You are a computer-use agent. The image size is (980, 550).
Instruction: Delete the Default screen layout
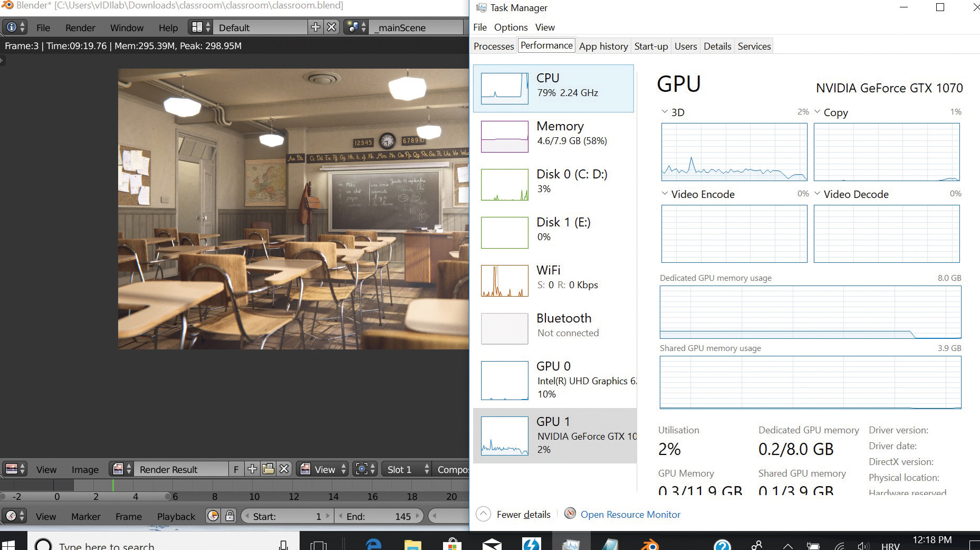coord(331,27)
